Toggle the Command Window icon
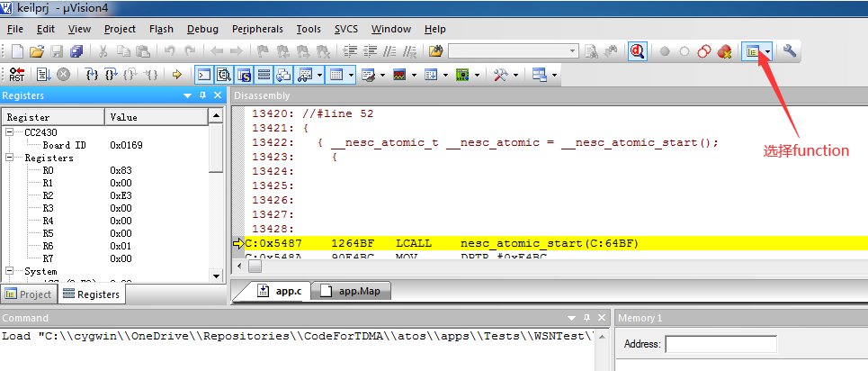The width and height of the screenshot is (868, 371). [204, 75]
